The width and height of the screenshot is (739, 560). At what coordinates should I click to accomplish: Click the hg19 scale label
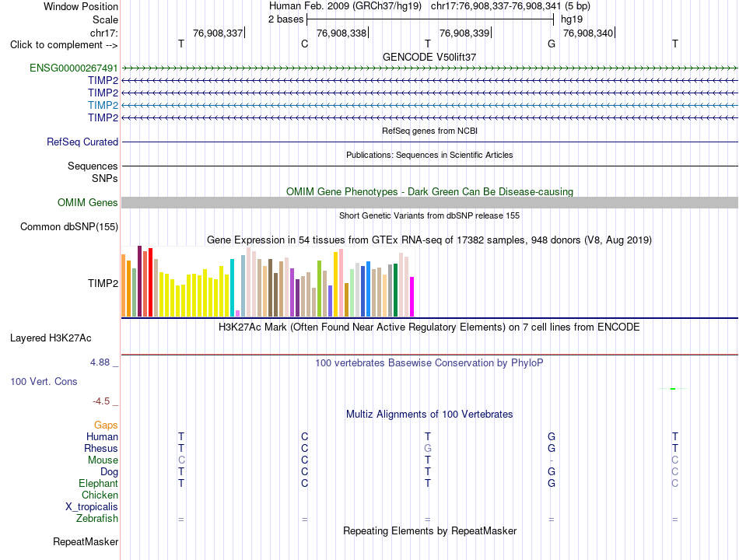click(572, 19)
